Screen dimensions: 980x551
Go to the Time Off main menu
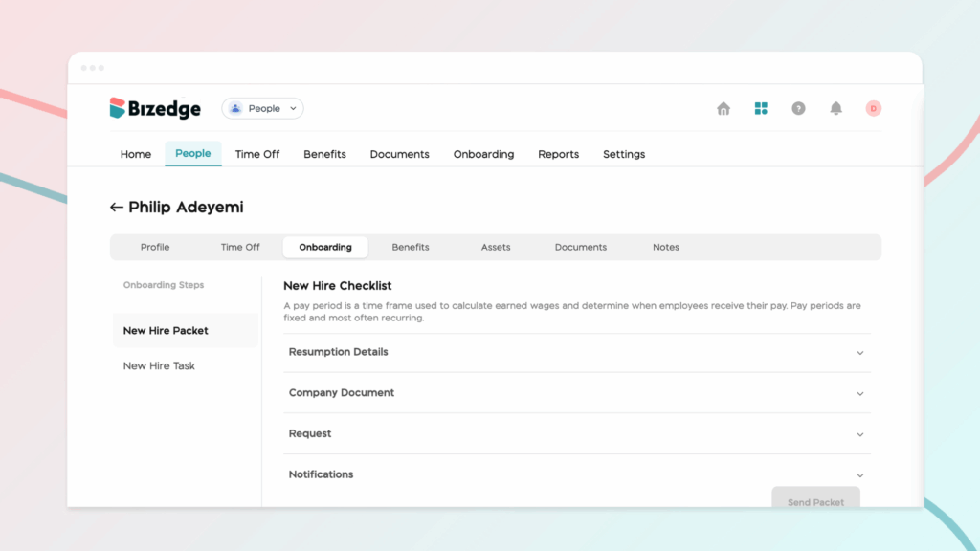(257, 154)
